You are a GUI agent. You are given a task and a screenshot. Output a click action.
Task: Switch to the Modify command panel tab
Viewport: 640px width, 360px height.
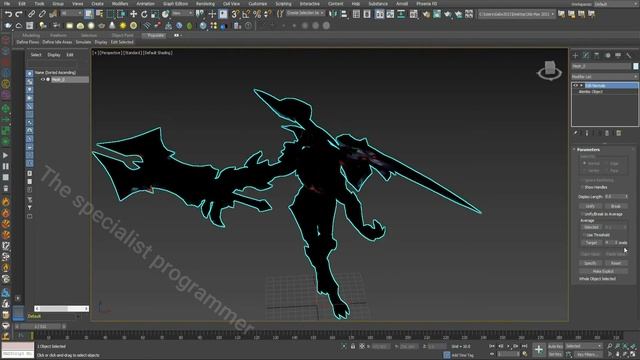click(x=586, y=55)
